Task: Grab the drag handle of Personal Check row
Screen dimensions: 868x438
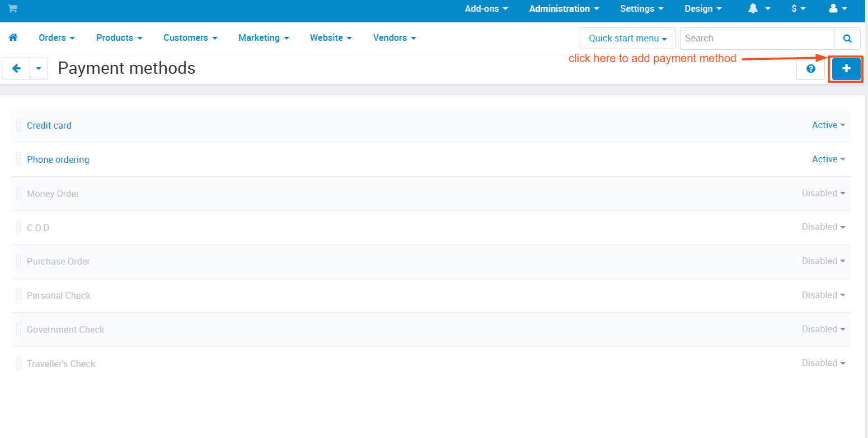Action: [18, 295]
